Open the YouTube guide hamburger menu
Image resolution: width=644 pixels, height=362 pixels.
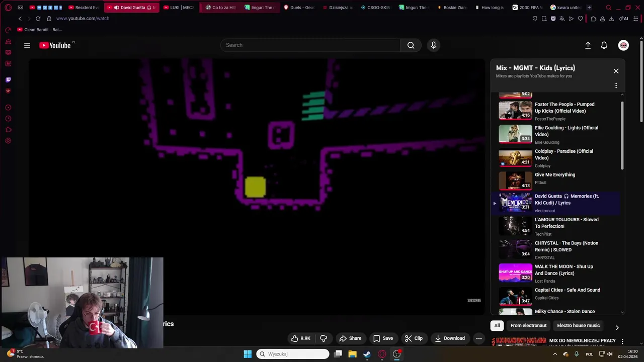click(27, 45)
